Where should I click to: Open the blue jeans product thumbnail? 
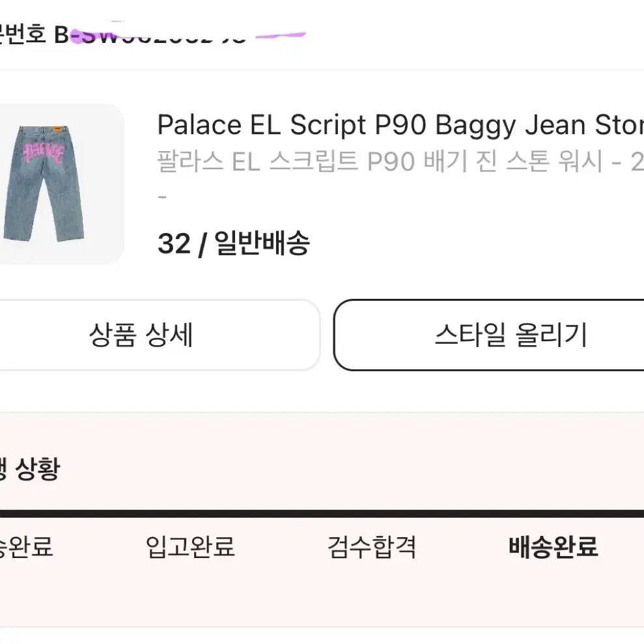click(61, 184)
